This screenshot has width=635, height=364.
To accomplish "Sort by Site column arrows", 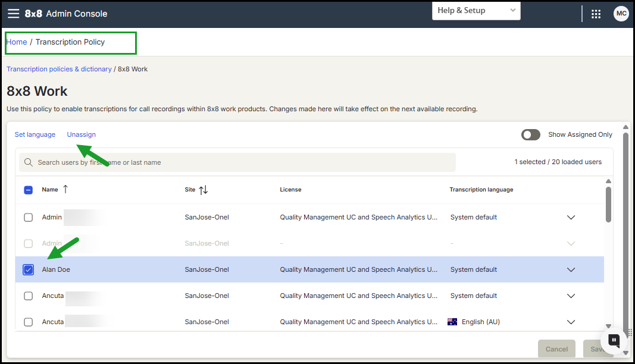I will [204, 190].
